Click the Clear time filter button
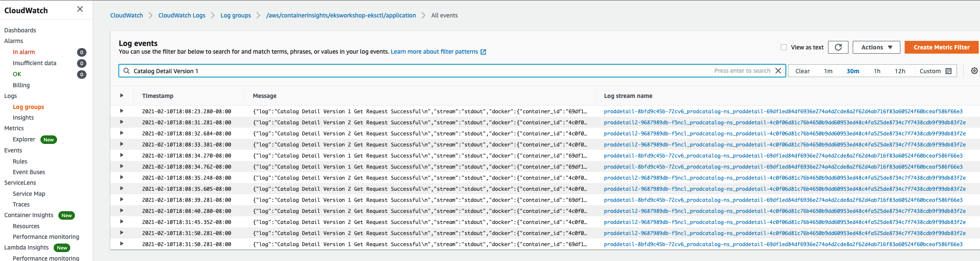The image size is (980, 261). 802,71
